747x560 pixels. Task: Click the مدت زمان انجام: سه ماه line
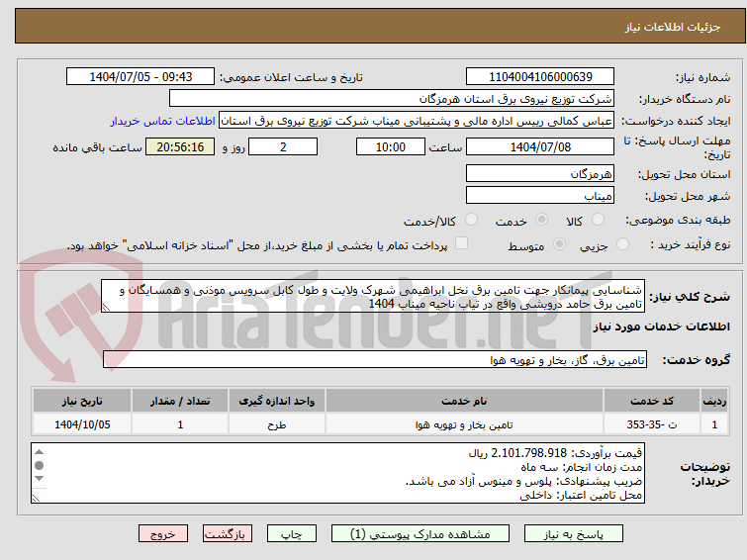[x=581, y=467]
